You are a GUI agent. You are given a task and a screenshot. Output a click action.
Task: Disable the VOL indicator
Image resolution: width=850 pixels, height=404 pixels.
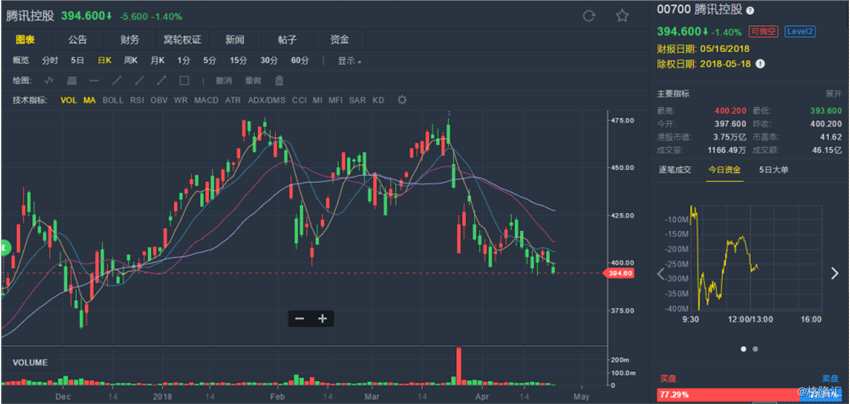68,100
